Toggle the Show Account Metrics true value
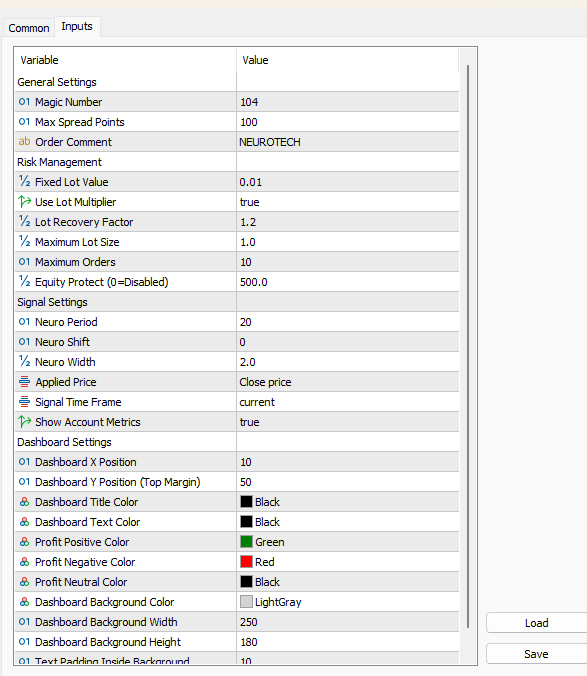 pyautogui.click(x=348, y=422)
